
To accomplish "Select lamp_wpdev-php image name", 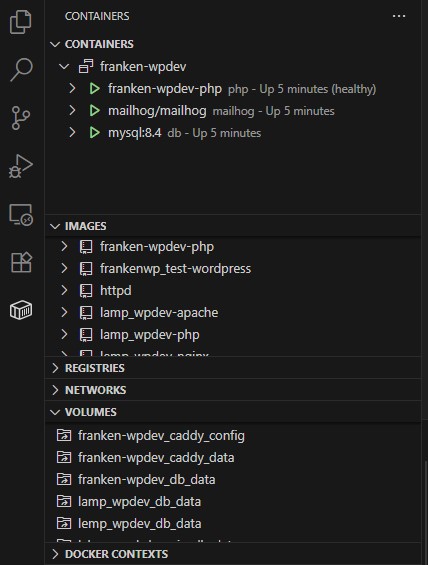I will pyautogui.click(x=150, y=335).
